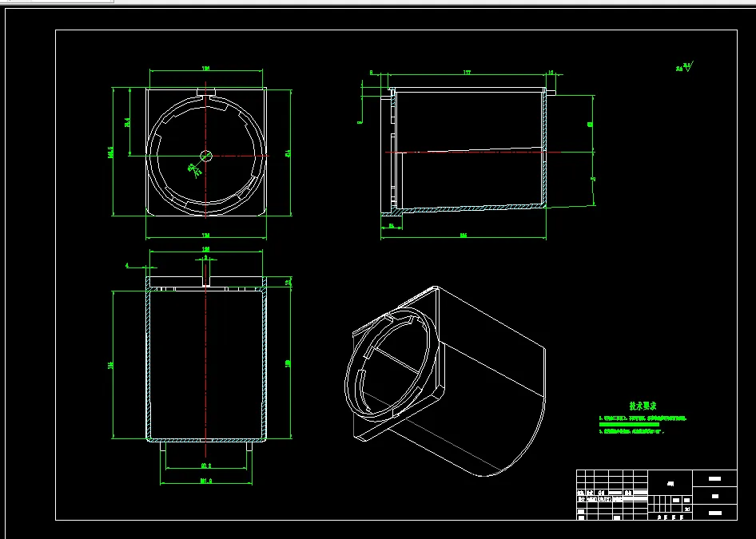
Task: Click the small center hole circle in front view
Action: tap(206, 156)
